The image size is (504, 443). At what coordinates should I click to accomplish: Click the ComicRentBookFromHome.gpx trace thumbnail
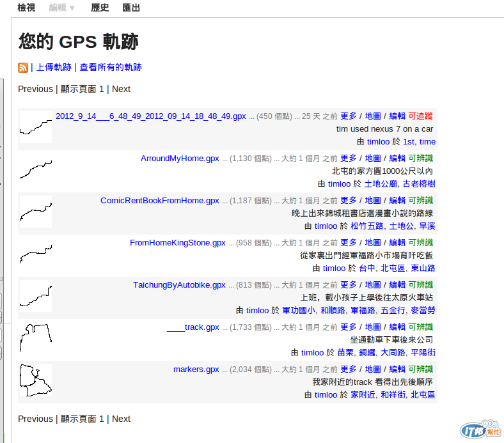click(x=36, y=212)
